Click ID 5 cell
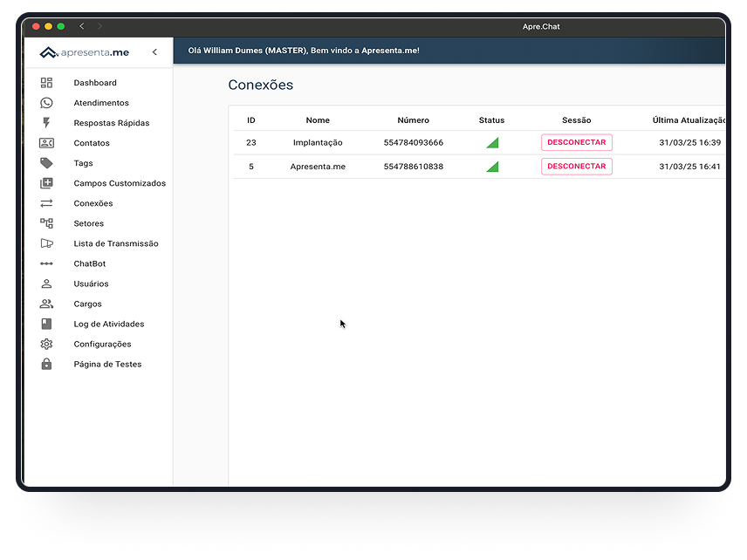 pyautogui.click(x=251, y=167)
